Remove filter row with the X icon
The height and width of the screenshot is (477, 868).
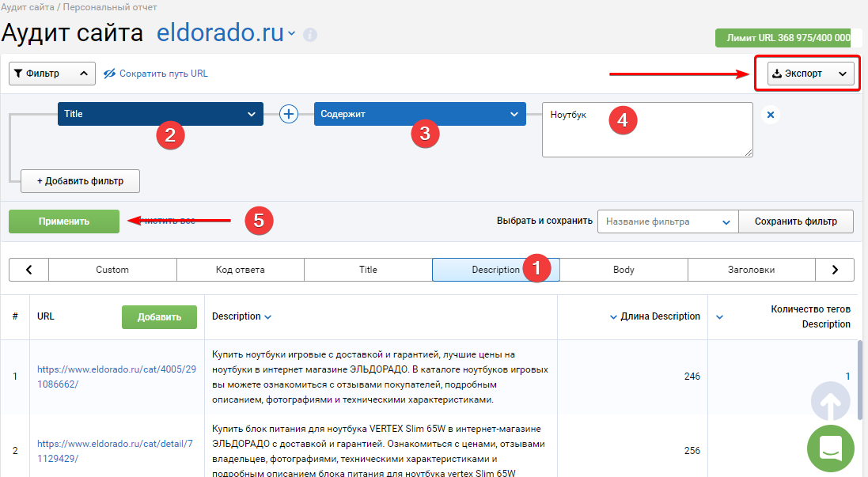[x=770, y=115]
